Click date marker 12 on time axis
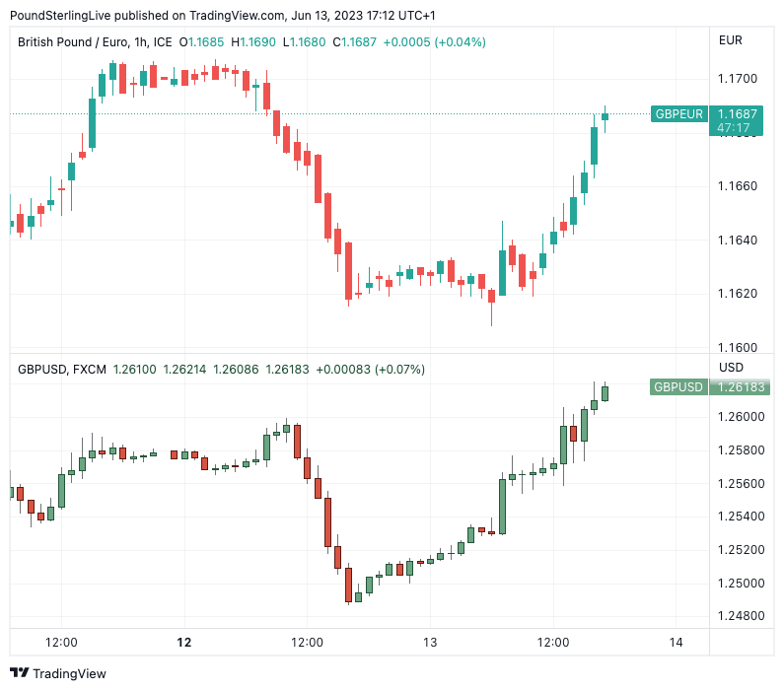This screenshot has height=690, width=784. [x=183, y=642]
